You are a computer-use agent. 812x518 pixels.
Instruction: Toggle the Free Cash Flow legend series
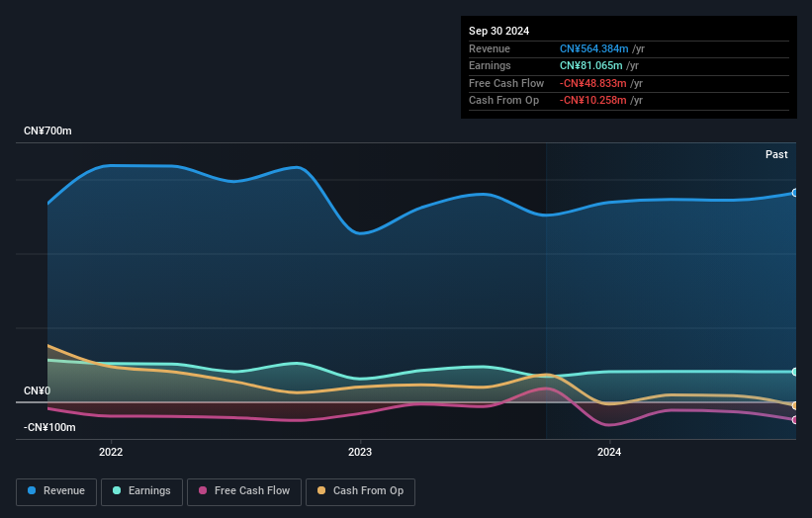point(244,491)
